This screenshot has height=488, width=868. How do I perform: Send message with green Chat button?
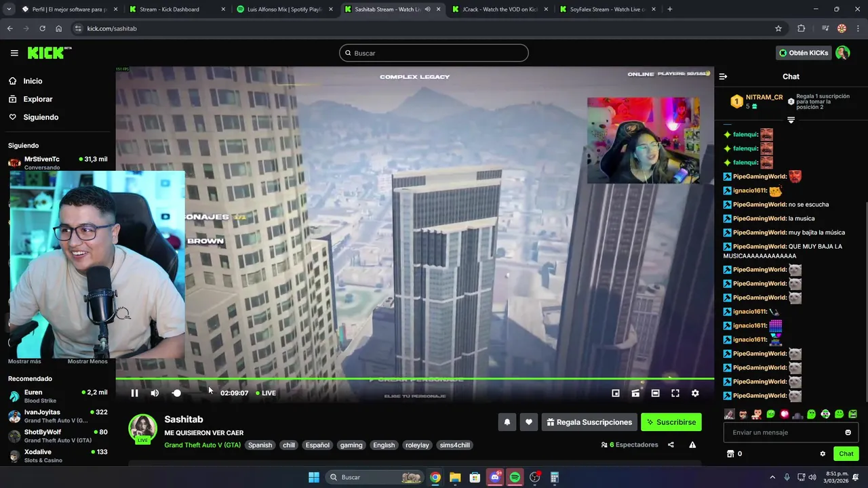pos(846,454)
